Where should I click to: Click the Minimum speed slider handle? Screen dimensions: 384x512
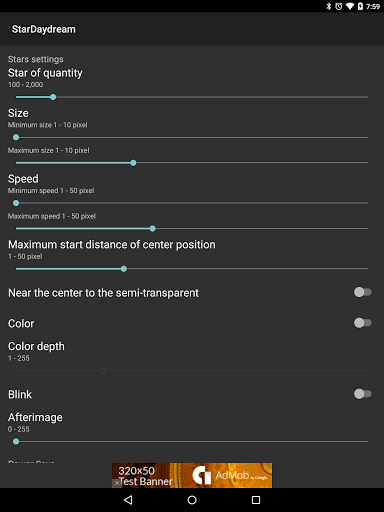point(16,203)
